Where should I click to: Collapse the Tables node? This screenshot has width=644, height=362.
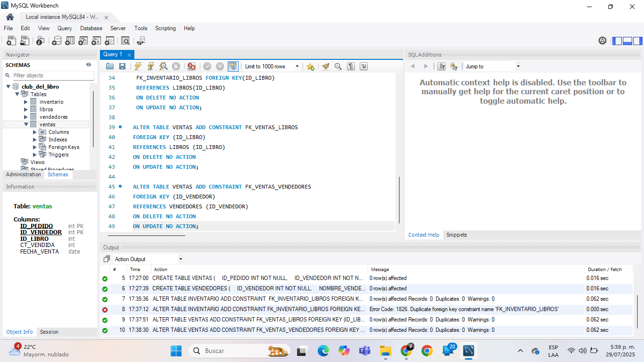[x=17, y=94]
